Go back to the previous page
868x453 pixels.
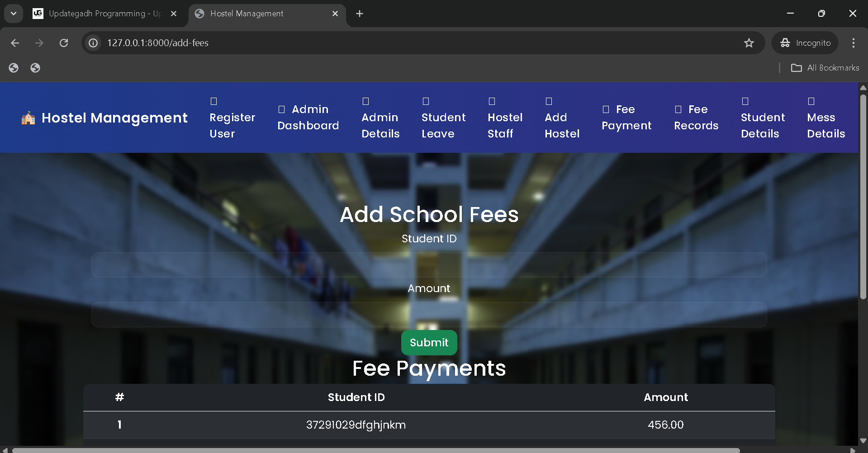[15, 43]
